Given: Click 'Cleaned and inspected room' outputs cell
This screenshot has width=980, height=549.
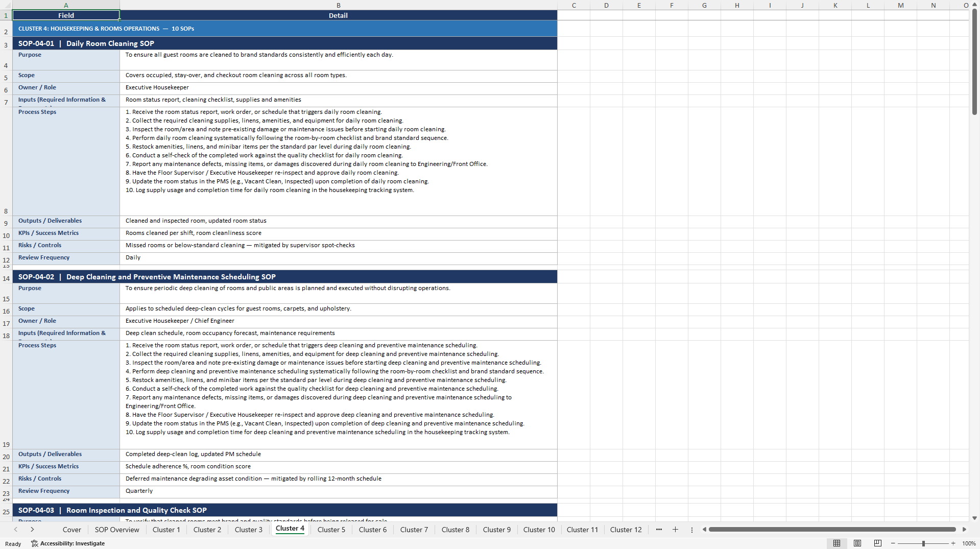Looking at the screenshot, I should click(338, 221).
